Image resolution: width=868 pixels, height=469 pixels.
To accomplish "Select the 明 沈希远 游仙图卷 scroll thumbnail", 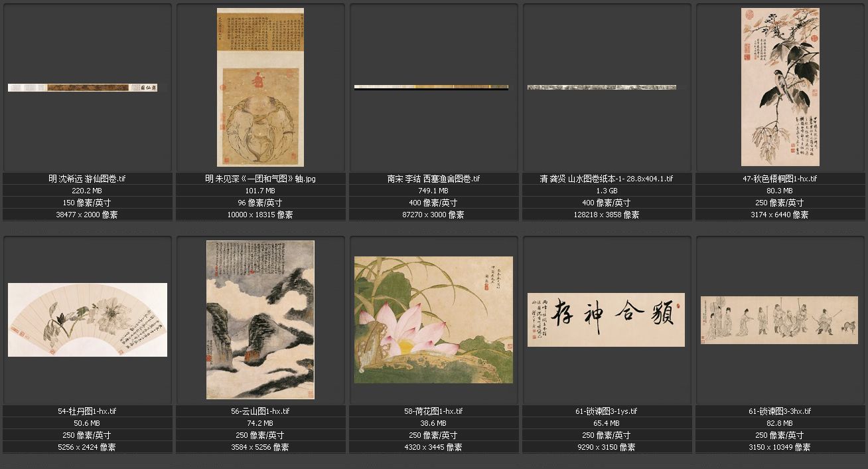I will (x=82, y=88).
